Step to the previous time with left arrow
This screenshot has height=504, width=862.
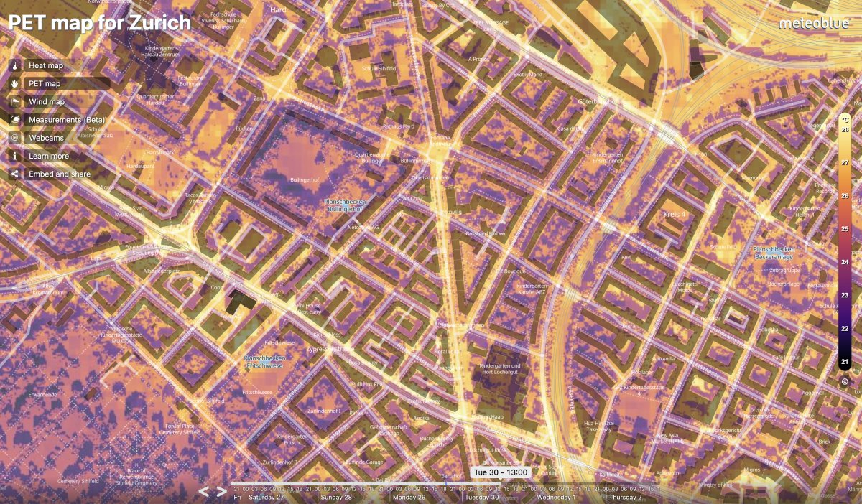pos(204,492)
